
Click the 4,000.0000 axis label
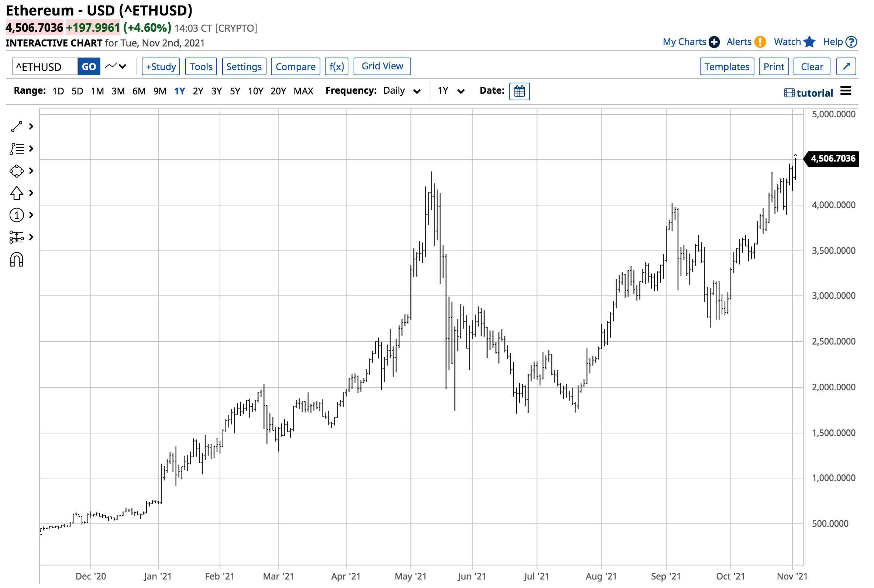pos(833,205)
